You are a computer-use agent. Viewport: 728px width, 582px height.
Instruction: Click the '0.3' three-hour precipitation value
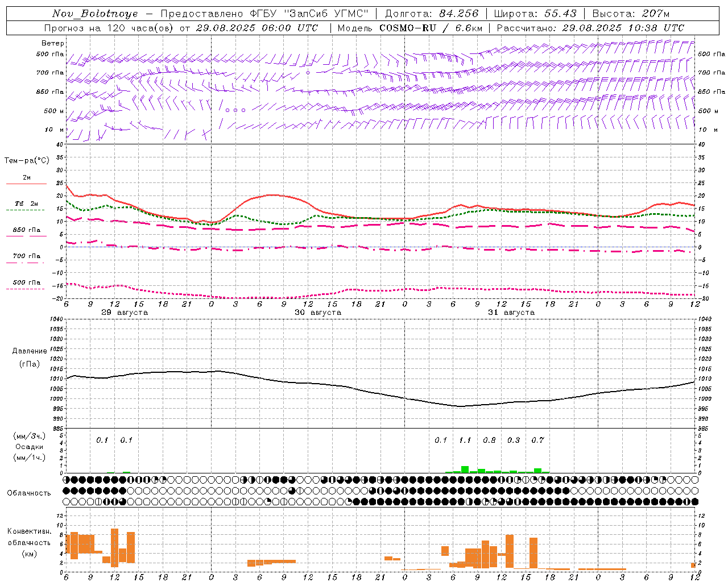coord(514,440)
